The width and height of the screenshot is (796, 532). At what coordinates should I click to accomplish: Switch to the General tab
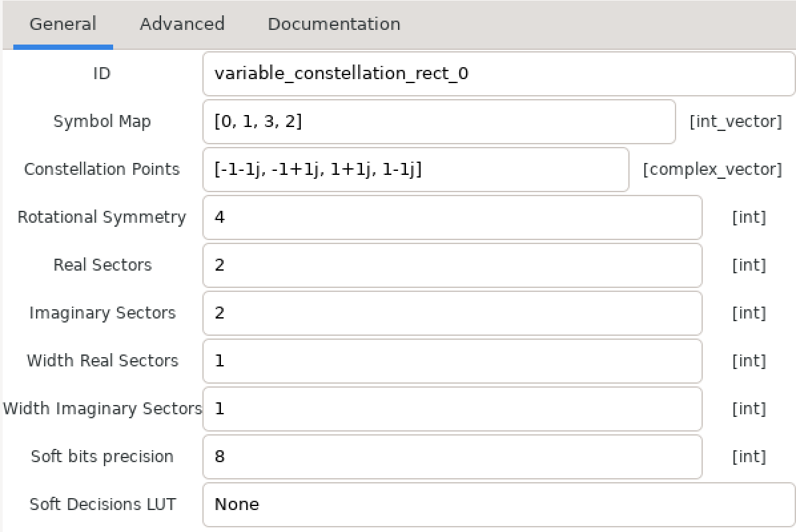63,25
